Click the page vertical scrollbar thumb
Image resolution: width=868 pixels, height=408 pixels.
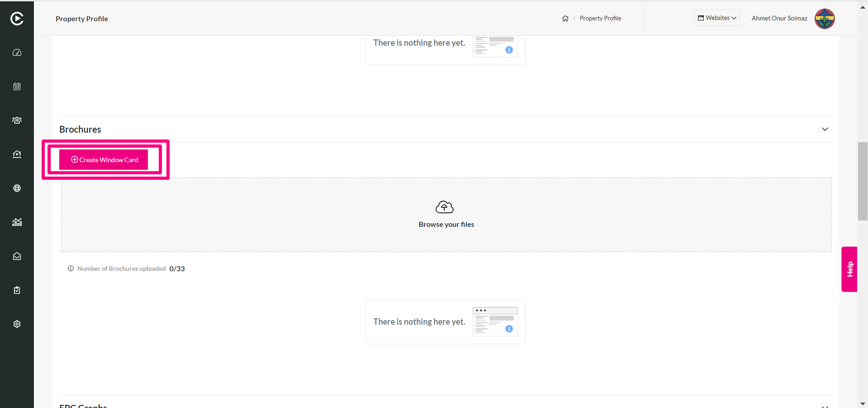pyautogui.click(x=863, y=181)
